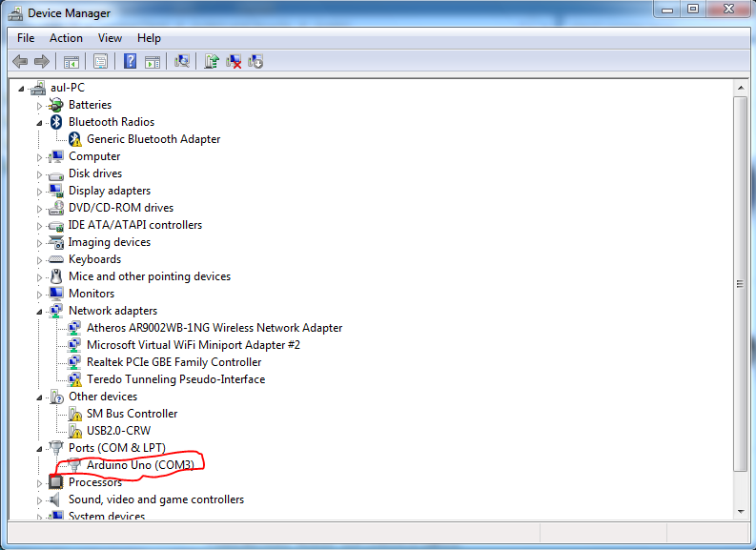Click the Imaging devices label

click(110, 242)
